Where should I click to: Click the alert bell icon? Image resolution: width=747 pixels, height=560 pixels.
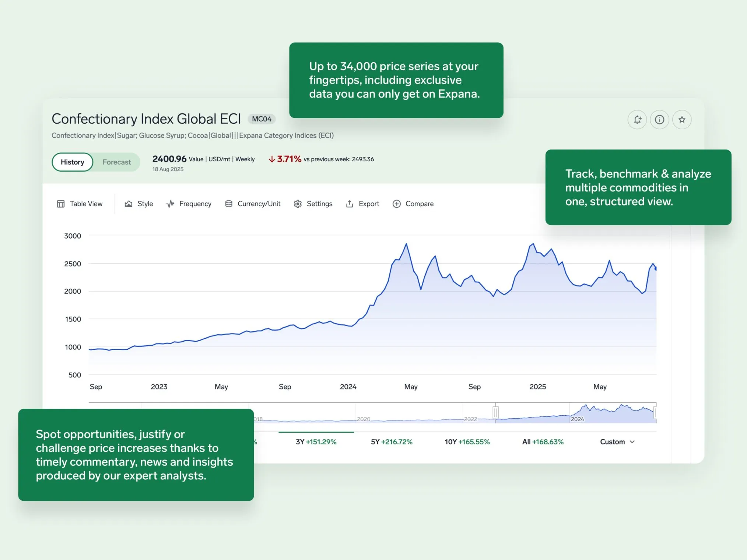point(637,120)
